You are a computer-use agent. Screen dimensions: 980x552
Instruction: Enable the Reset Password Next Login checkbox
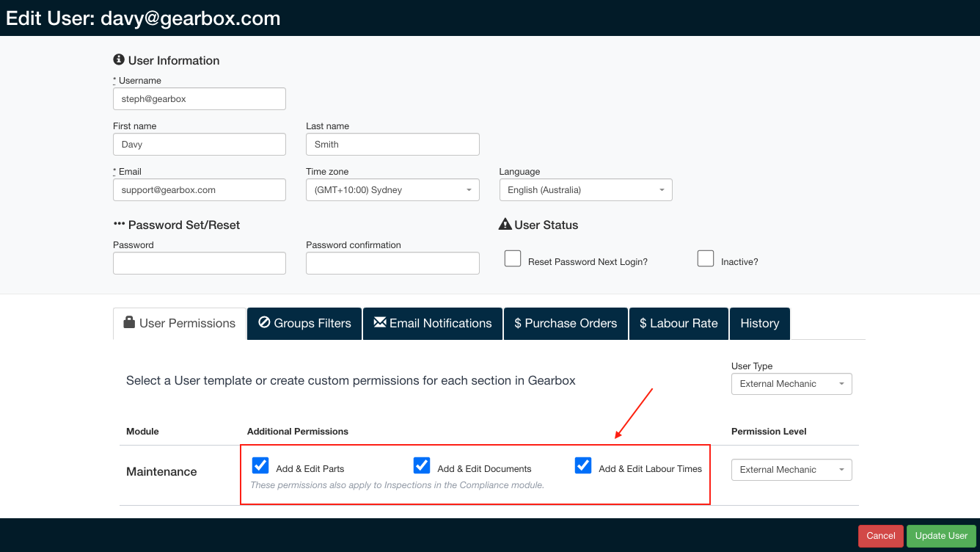tap(512, 258)
